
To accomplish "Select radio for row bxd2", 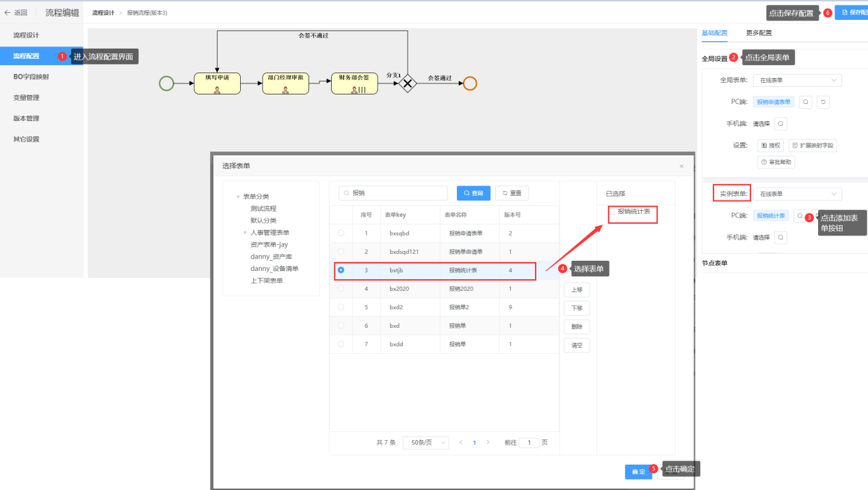I will [x=341, y=307].
